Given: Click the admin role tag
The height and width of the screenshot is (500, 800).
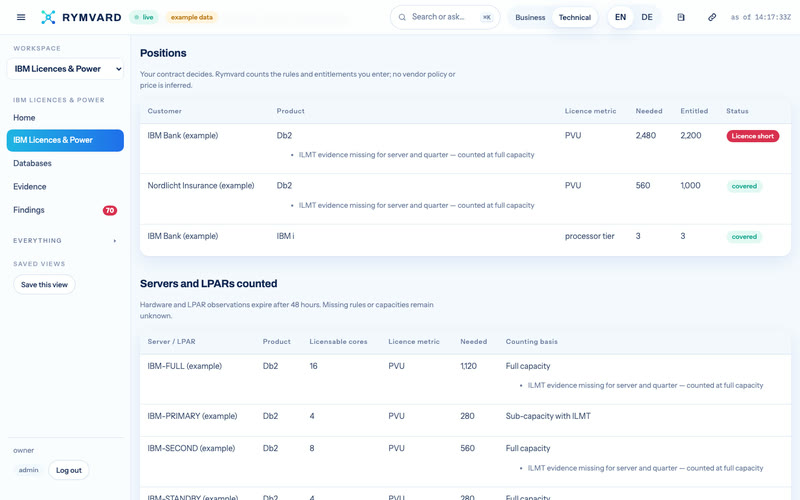Looking at the screenshot, I should (x=29, y=470).
